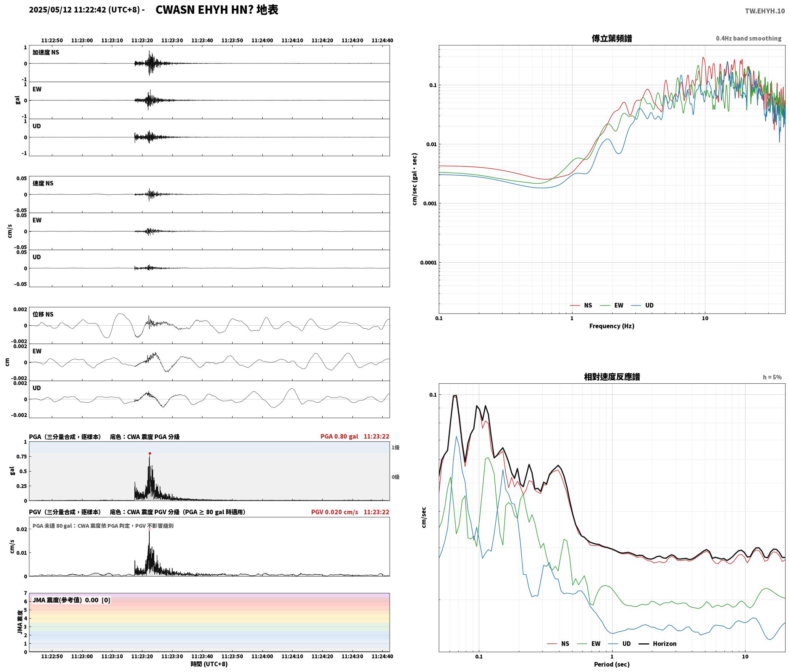Click the 傅立葉頻譜 chart title
The height and width of the screenshot is (672, 789).
(x=612, y=39)
